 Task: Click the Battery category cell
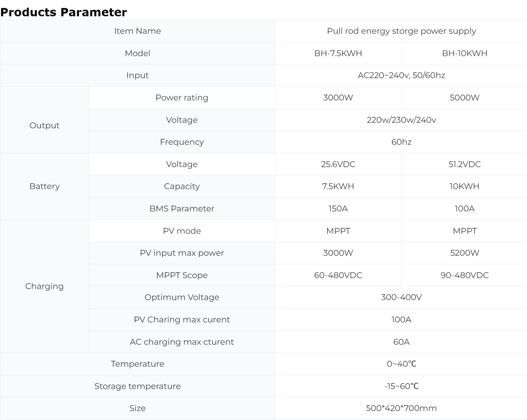tap(44, 186)
